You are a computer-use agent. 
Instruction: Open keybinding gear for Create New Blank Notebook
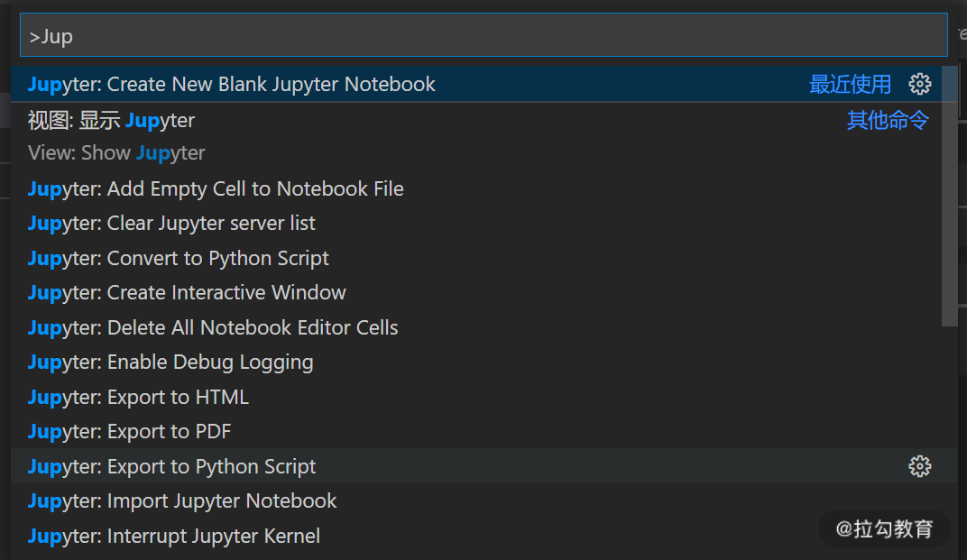[x=919, y=84]
